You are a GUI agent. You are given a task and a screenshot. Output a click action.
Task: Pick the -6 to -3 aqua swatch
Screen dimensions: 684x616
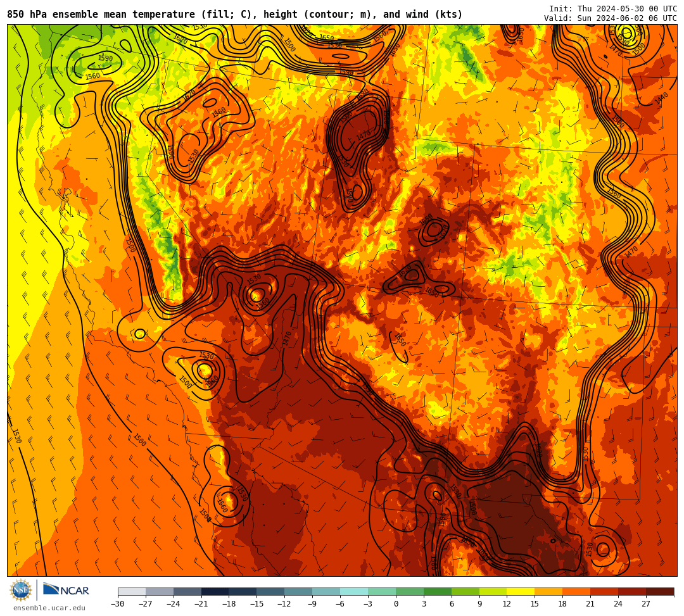pos(354,591)
